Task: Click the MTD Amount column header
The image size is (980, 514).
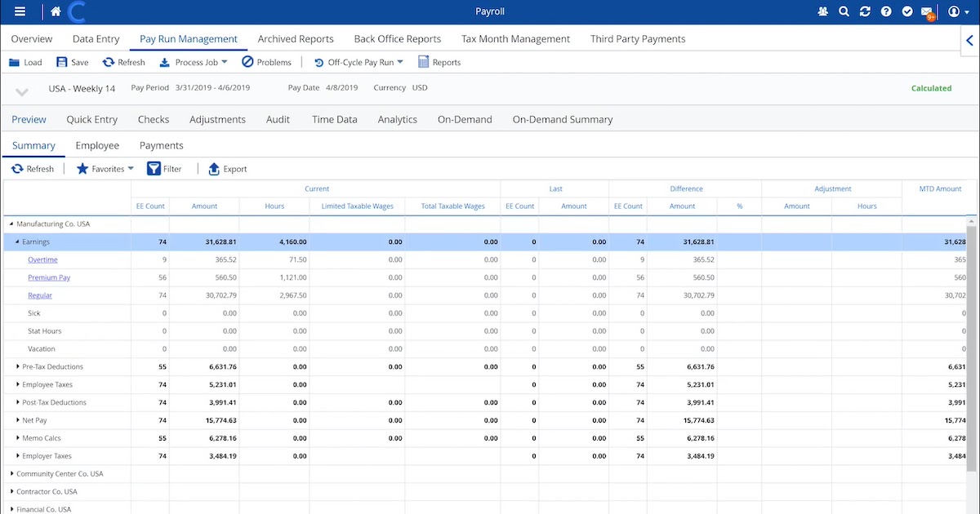Action: coord(940,189)
